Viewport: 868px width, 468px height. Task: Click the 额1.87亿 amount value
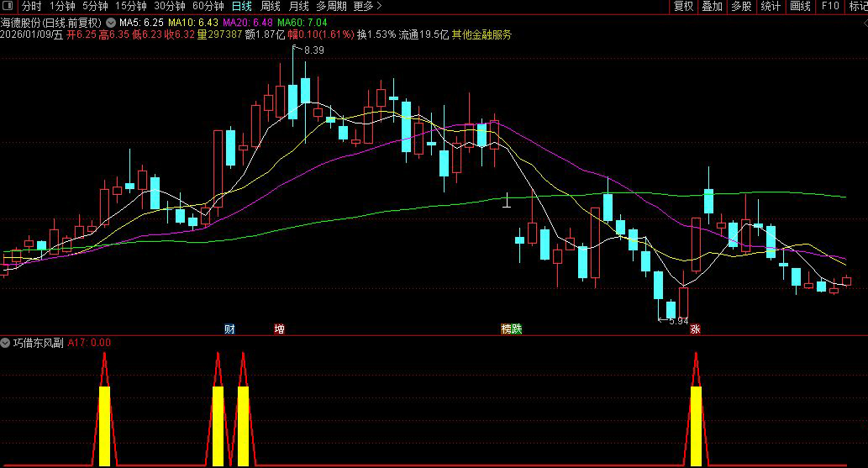(x=265, y=34)
